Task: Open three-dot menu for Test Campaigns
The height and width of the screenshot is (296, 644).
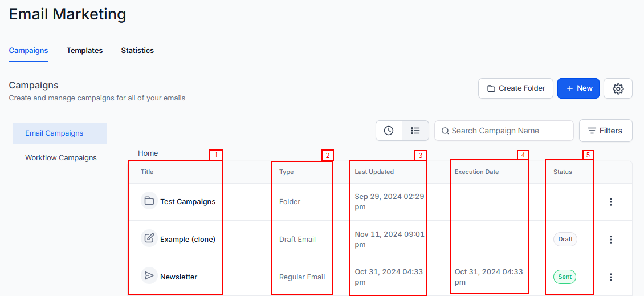Action: tap(611, 202)
